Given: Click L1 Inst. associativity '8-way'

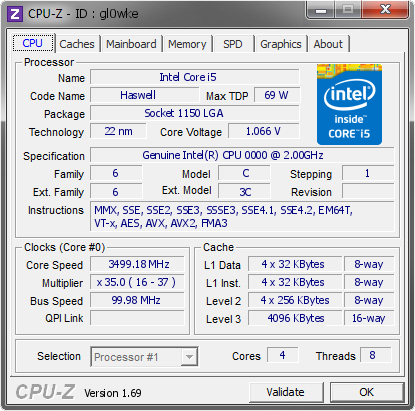Looking at the screenshot, I should [x=369, y=282].
